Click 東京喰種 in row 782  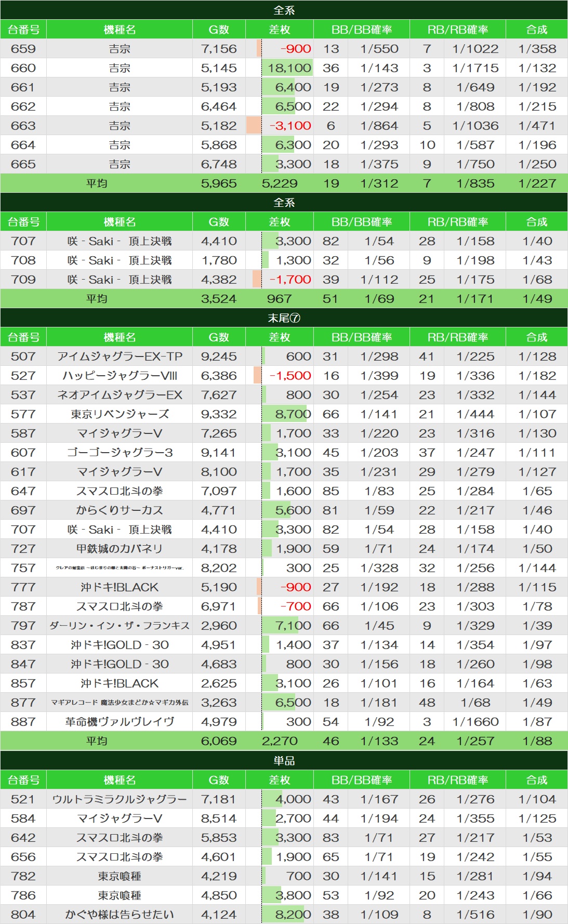pos(120,876)
